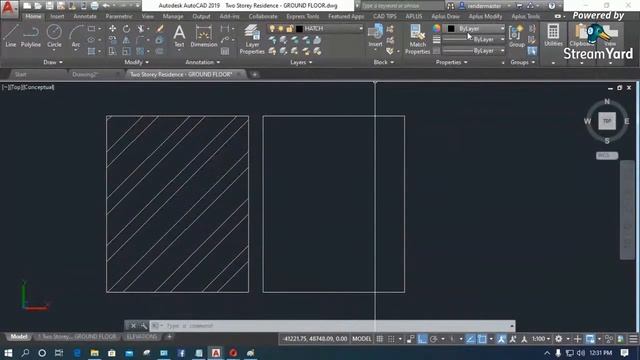Click the ViewCube TOP face

(x=607, y=121)
